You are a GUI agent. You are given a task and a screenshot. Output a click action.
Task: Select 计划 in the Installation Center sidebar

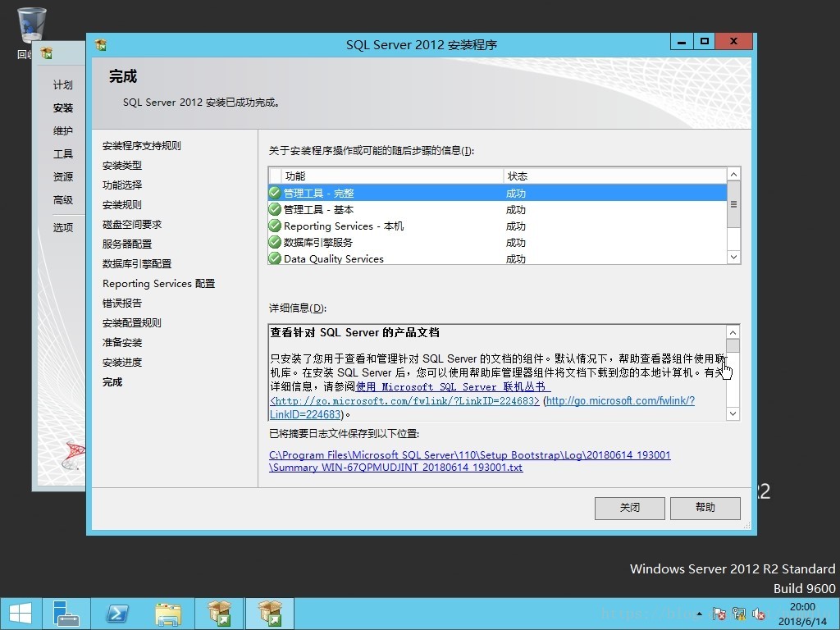tap(62, 84)
